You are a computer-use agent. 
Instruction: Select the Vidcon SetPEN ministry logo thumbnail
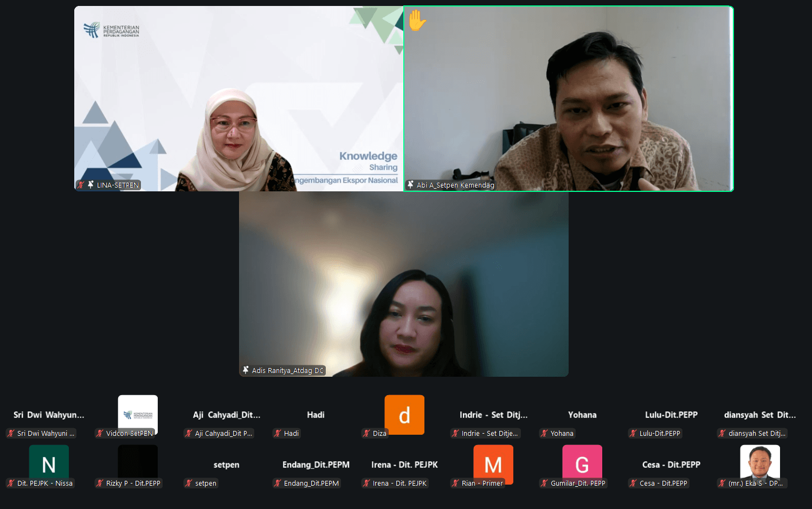pyautogui.click(x=138, y=414)
